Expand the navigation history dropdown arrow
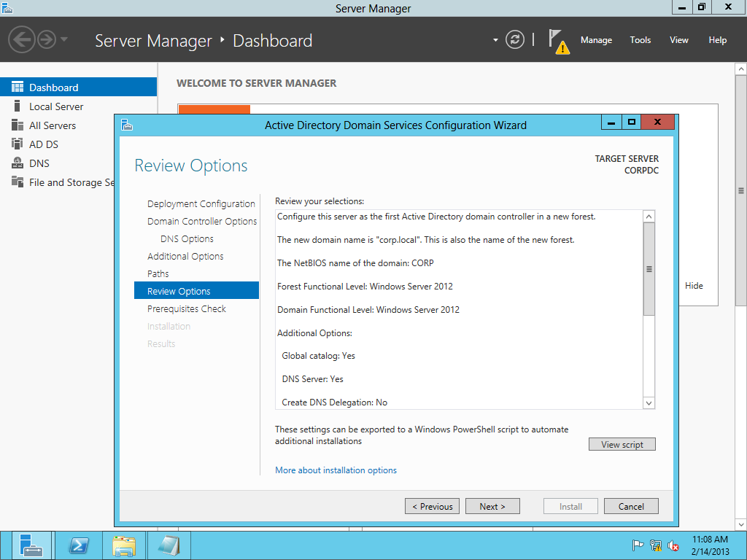Image resolution: width=747 pixels, height=560 pixels. pyautogui.click(x=64, y=39)
